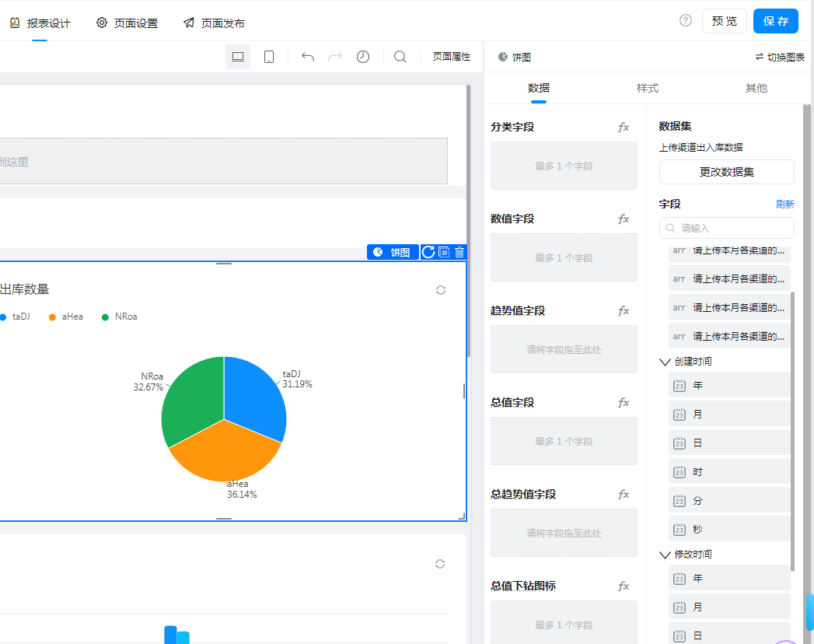Open fx formula for 分类字段
Image resolution: width=814 pixels, height=644 pixels.
point(624,128)
